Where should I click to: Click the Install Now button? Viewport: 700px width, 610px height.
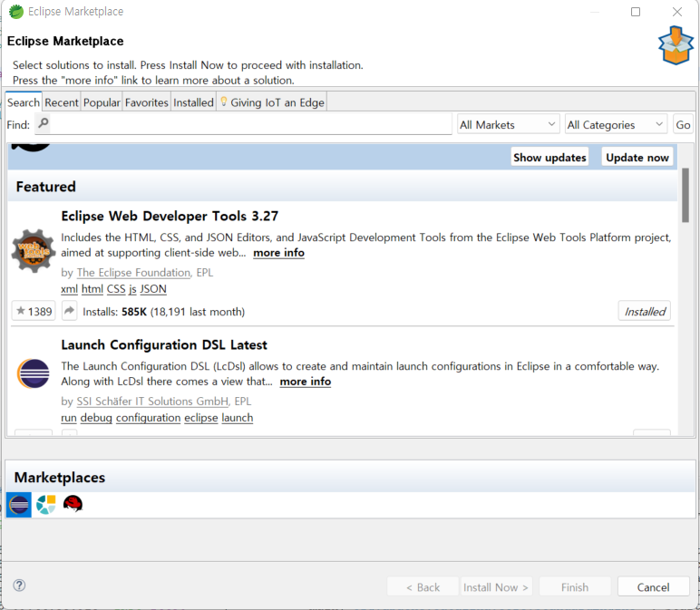click(x=495, y=586)
